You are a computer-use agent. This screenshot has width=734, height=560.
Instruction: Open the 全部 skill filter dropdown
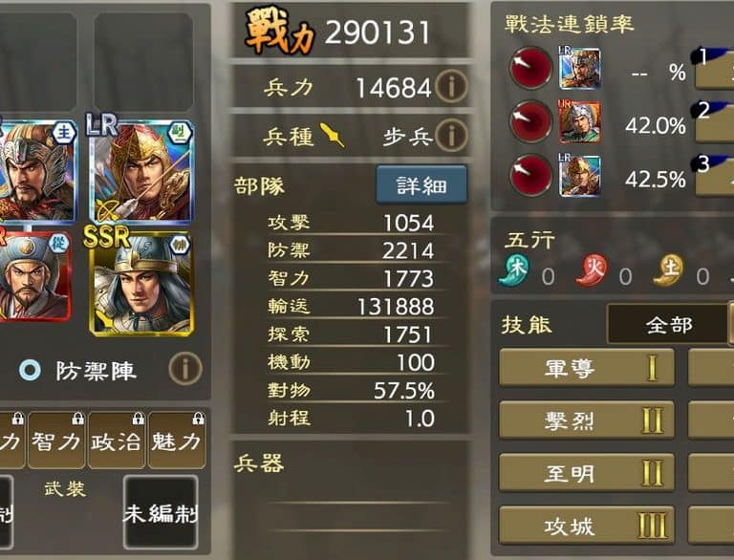tap(670, 324)
